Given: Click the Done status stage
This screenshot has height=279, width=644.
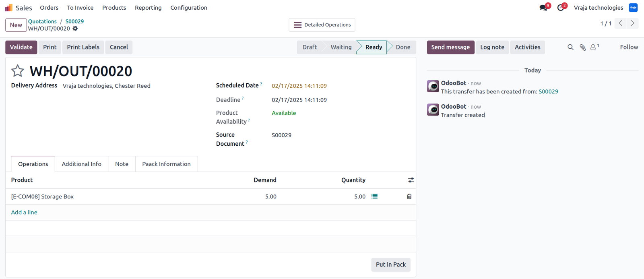Looking at the screenshot, I should [403, 47].
